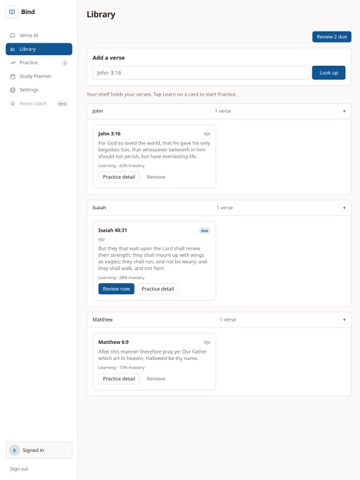Click the Library icon in sidebar

click(x=13, y=49)
